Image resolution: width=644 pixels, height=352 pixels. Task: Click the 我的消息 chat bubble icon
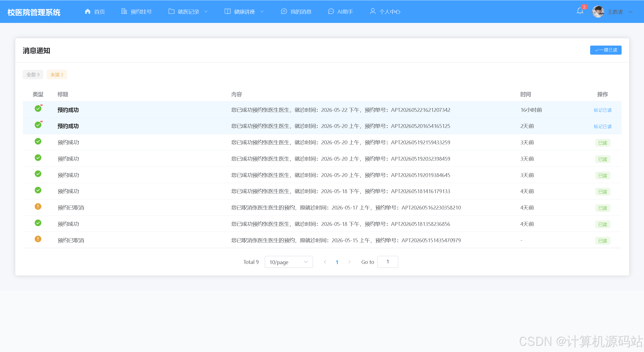pos(284,11)
